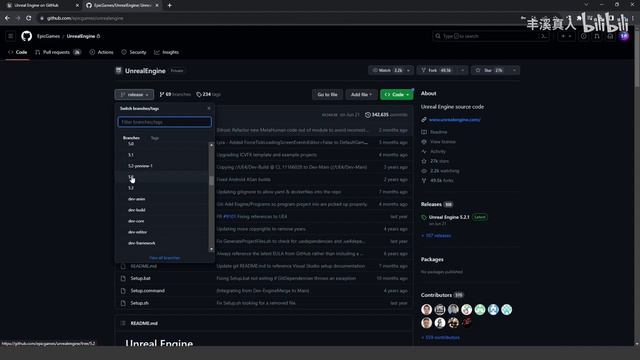The image size is (640, 360).
Task: Open the Setup.command file
Action: tap(148, 291)
